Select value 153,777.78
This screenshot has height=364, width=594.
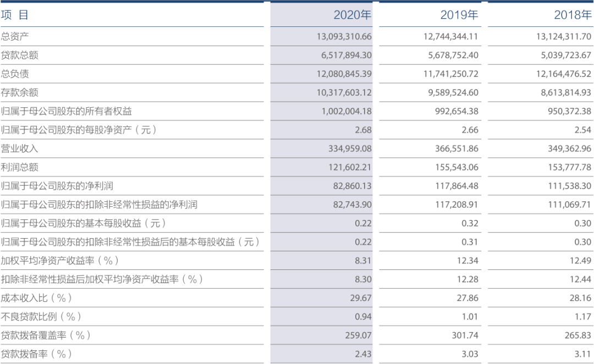click(x=569, y=167)
